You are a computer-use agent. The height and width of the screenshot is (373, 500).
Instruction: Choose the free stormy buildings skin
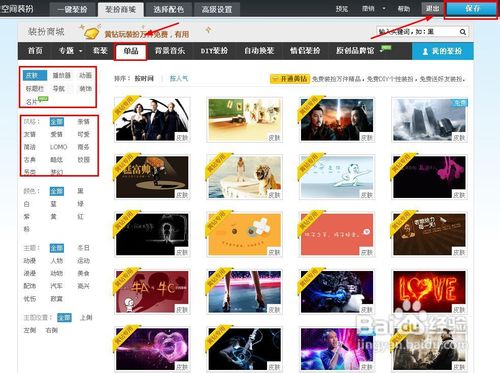tap(429, 119)
